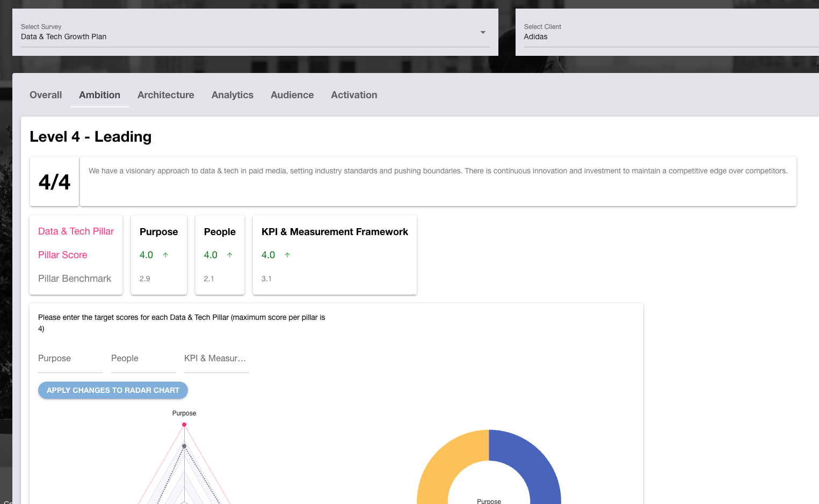
Task: Switch to the Overall tab
Action: (x=46, y=95)
